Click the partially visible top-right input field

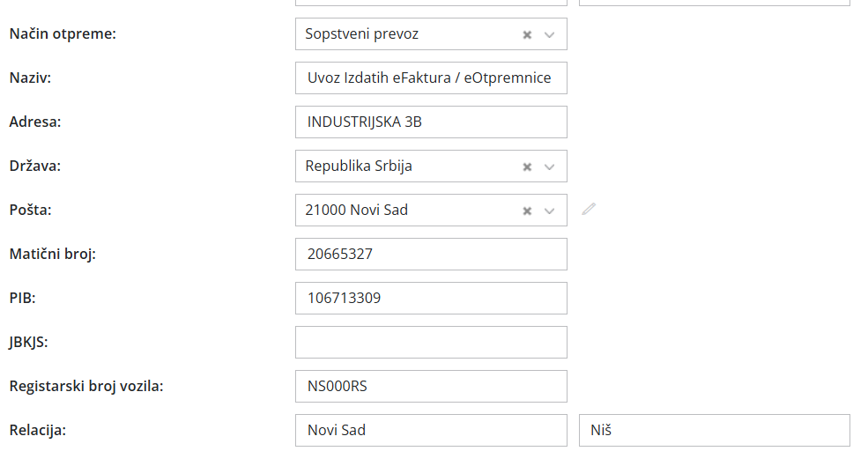coord(714,3)
